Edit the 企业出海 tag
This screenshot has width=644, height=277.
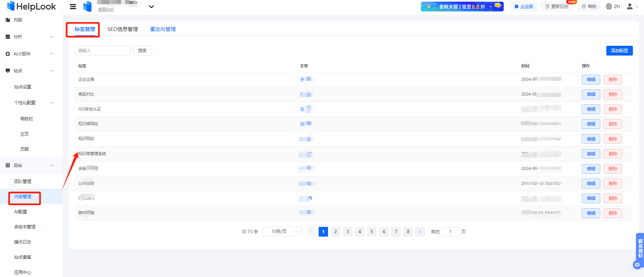pos(591,79)
